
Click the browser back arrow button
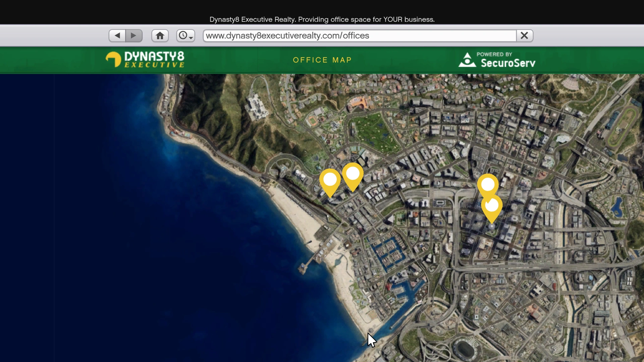(x=117, y=36)
